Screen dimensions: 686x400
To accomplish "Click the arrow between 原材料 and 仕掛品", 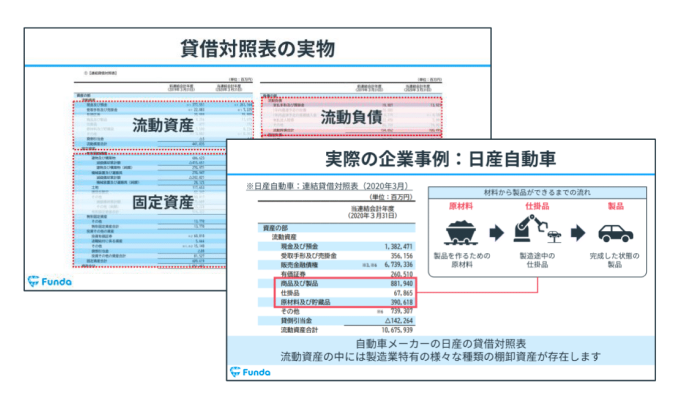I will click(497, 232).
